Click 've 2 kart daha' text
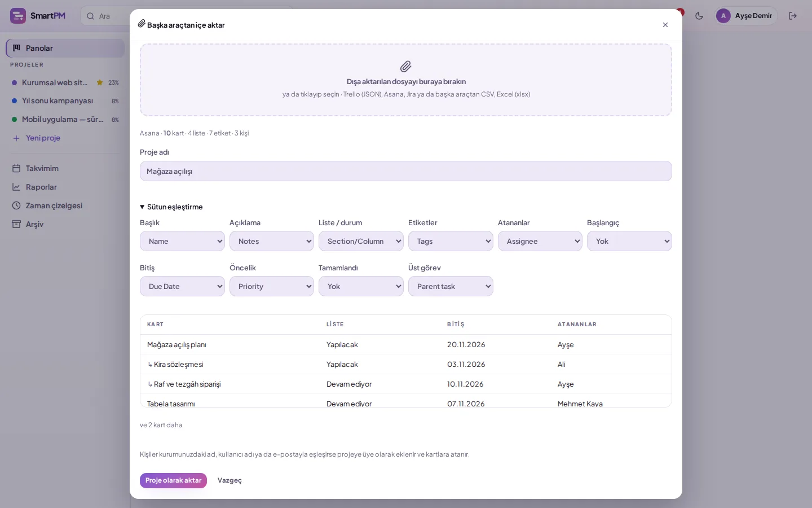 pos(161,425)
